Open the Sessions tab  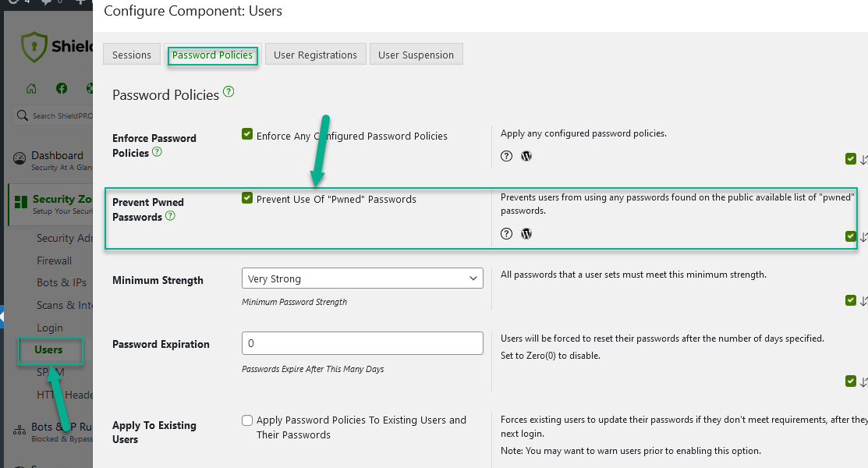(x=131, y=54)
